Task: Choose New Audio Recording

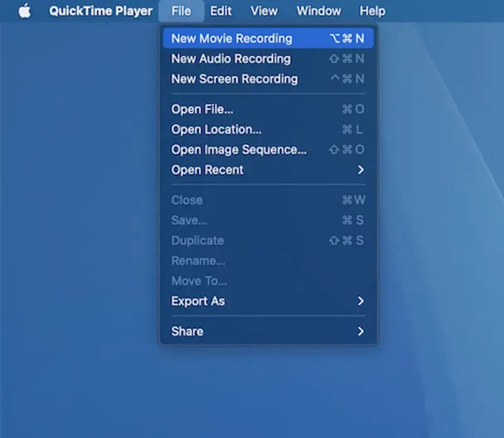Action: (x=268, y=59)
